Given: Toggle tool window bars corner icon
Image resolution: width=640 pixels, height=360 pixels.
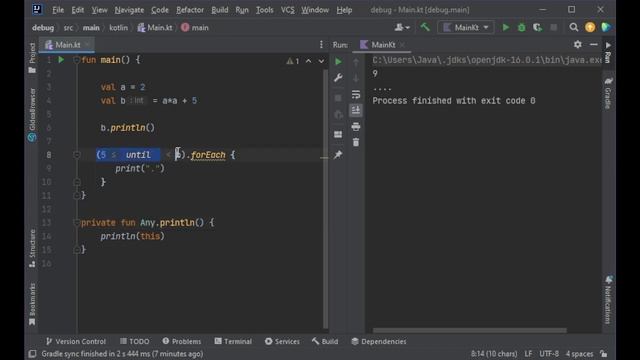Looking at the screenshot, I should coord(32,354).
